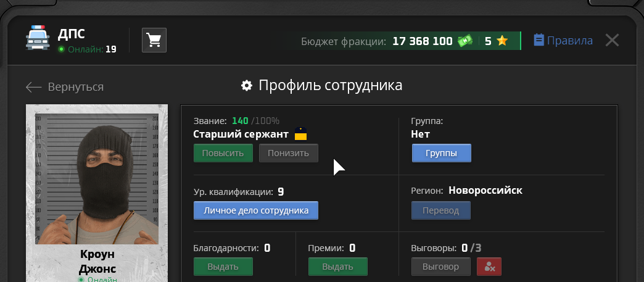Open the Группы groups button
Viewport: 644px width, 282px height.
[x=441, y=153]
